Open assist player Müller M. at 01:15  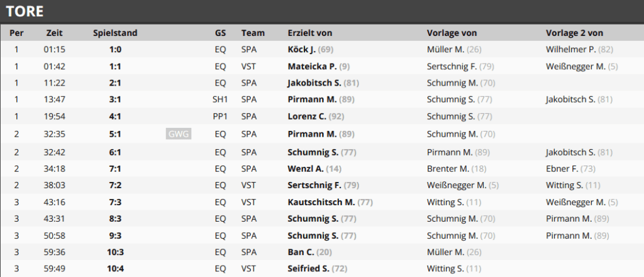coord(454,49)
